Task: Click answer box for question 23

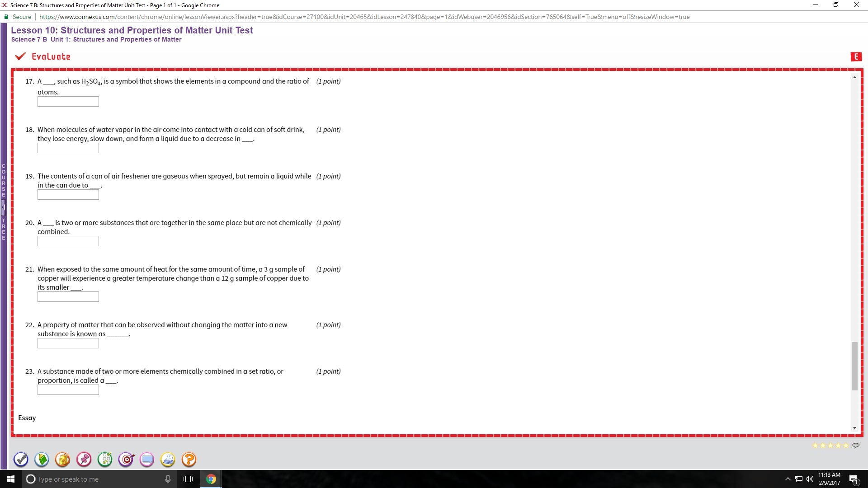Action: [x=68, y=390]
